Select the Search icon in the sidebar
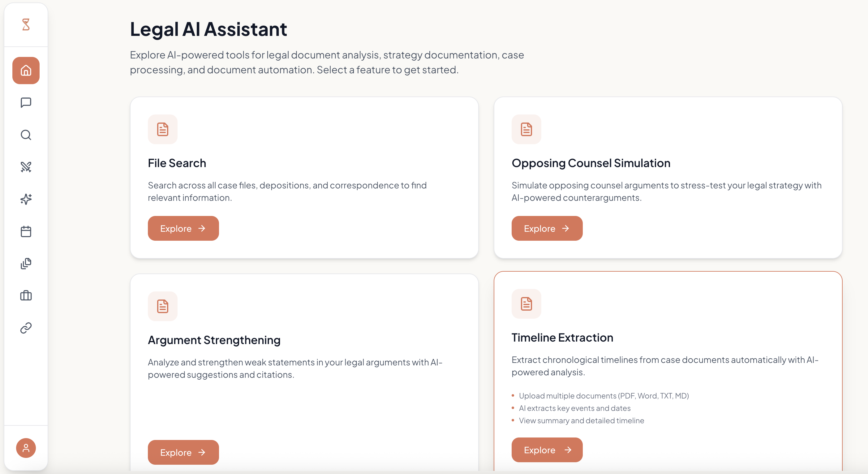This screenshot has width=868, height=474. pos(26,135)
